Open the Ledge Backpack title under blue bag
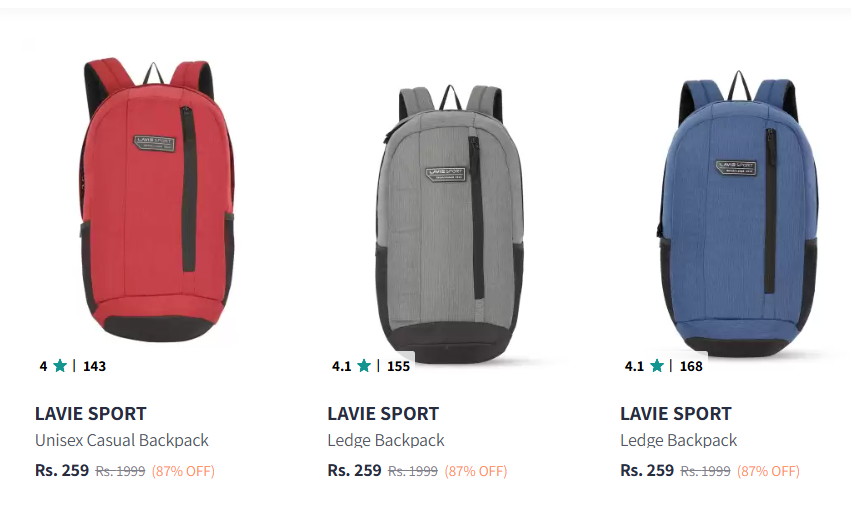 pyautogui.click(x=678, y=440)
